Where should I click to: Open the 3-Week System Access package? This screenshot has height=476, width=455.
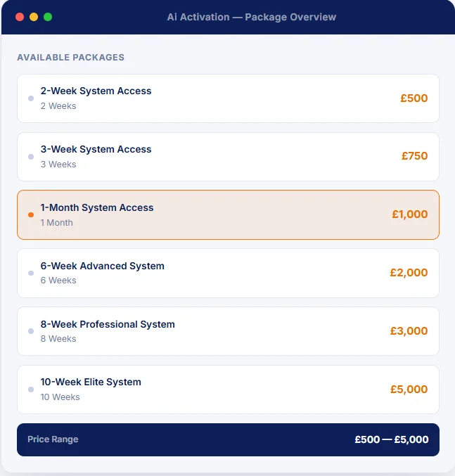tap(228, 157)
